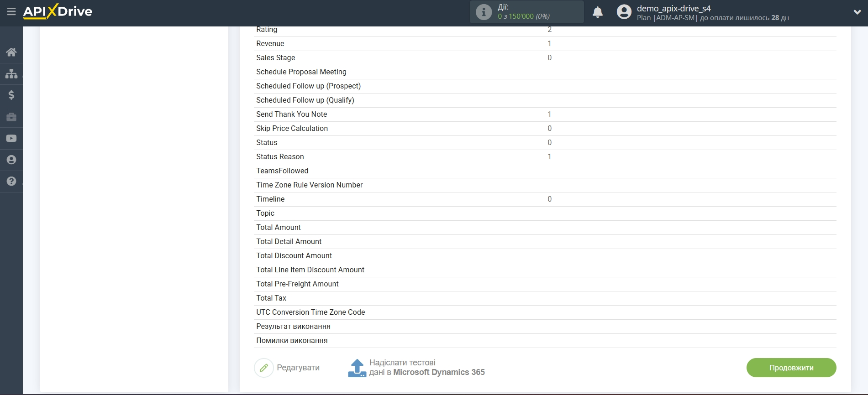Select the Status Reason row
Viewport: 868px width, 395px height.
[x=545, y=157]
